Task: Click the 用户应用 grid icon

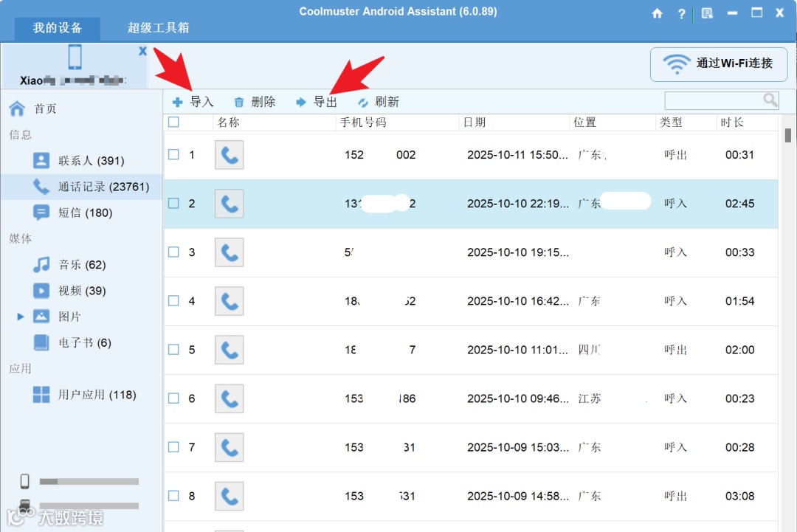Action: pos(41,394)
